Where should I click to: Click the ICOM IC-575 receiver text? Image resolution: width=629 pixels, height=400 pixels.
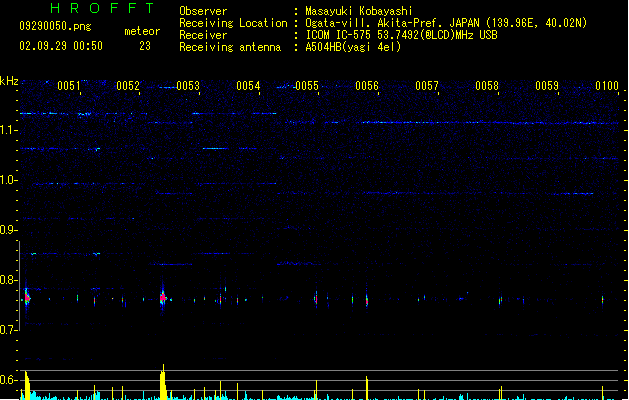click(x=401, y=35)
